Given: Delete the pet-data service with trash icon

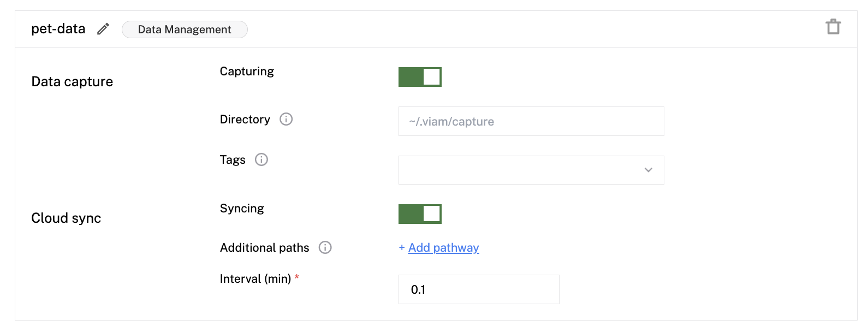Looking at the screenshot, I should click(833, 27).
